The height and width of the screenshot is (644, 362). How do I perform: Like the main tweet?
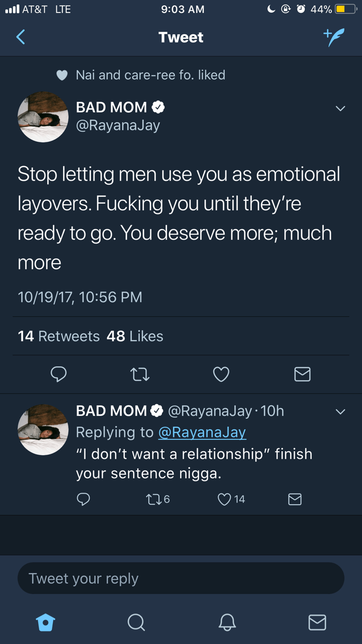click(x=221, y=374)
